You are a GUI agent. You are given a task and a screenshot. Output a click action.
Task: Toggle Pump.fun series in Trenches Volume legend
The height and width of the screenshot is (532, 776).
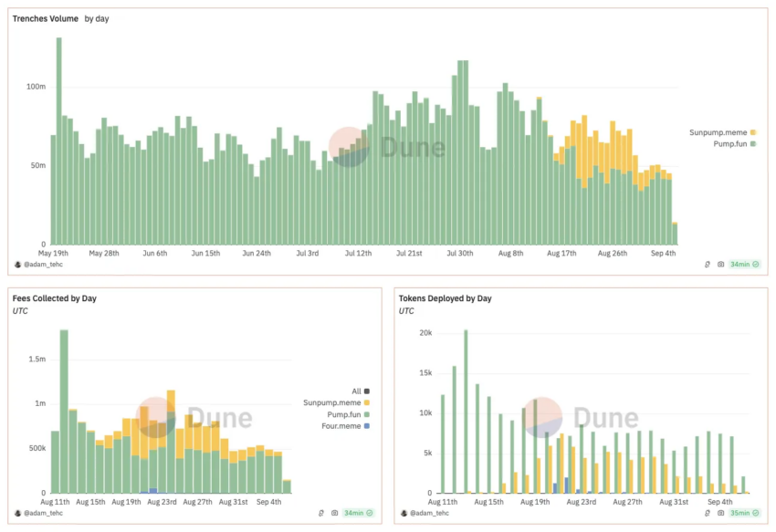tap(734, 143)
